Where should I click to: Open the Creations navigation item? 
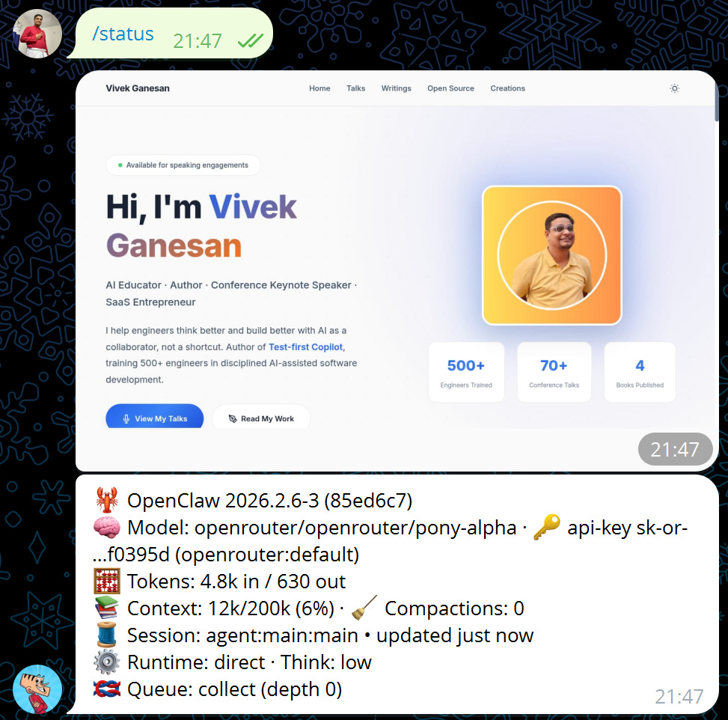point(507,88)
